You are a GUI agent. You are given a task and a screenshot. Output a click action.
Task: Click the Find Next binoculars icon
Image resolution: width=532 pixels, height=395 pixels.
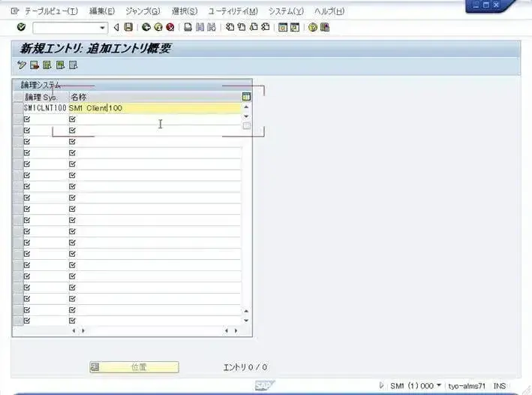point(212,27)
